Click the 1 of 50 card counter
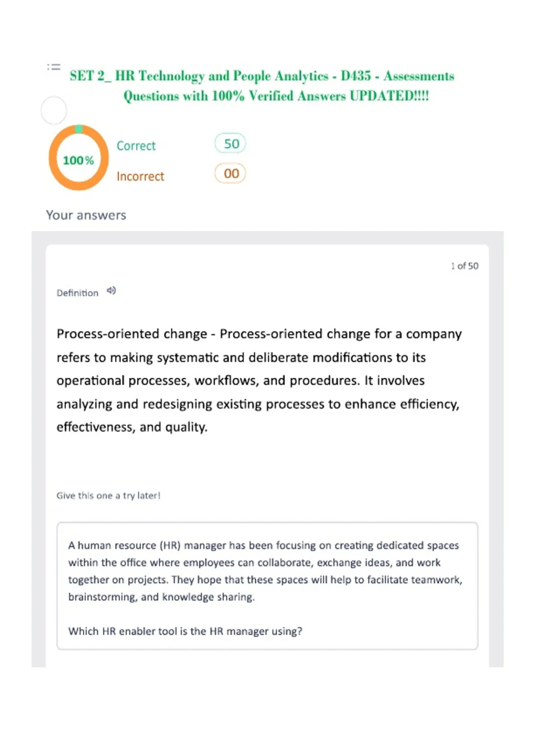 pyautogui.click(x=465, y=266)
